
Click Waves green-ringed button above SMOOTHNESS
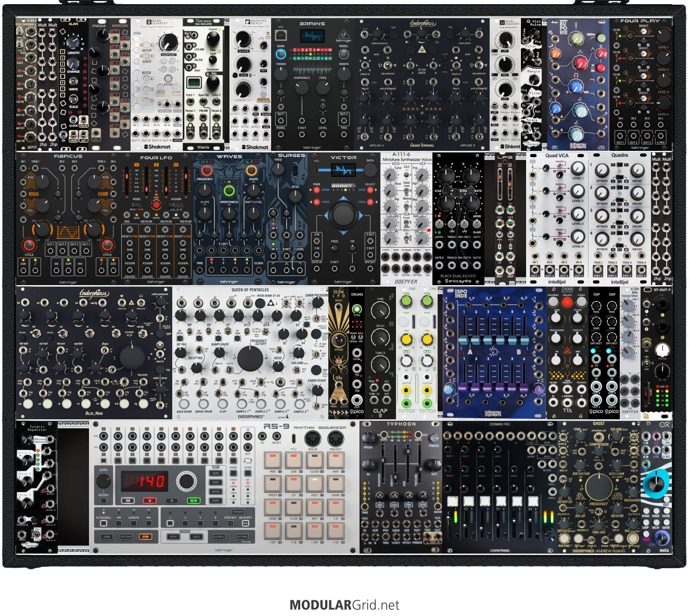(x=229, y=190)
